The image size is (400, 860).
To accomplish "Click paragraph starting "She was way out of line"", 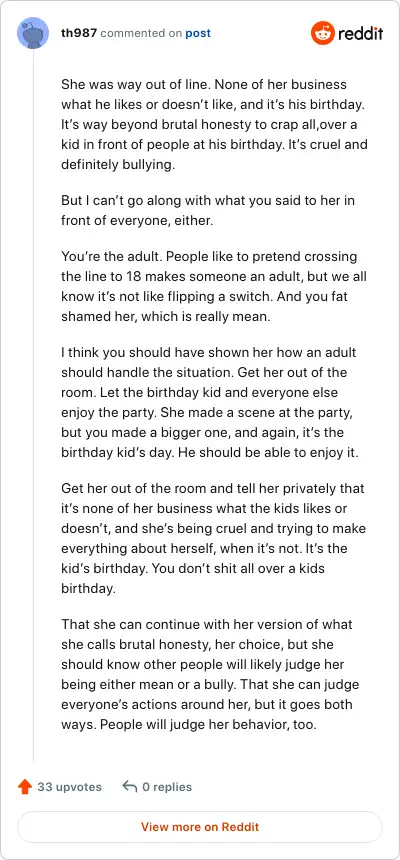I will [x=215, y=125].
